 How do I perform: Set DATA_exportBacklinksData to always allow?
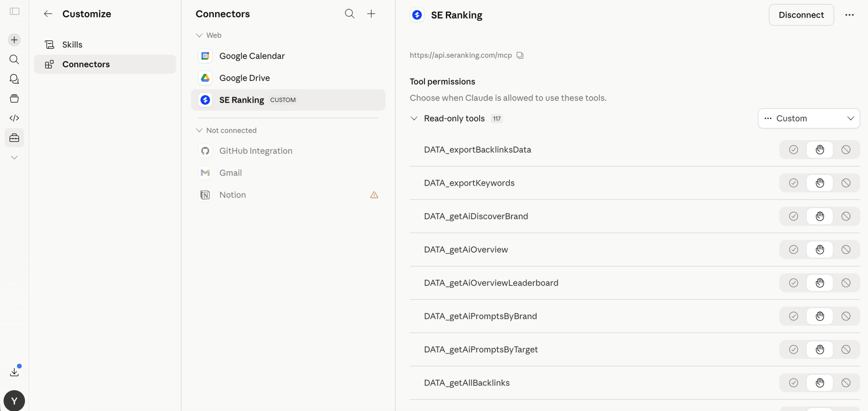tap(793, 150)
